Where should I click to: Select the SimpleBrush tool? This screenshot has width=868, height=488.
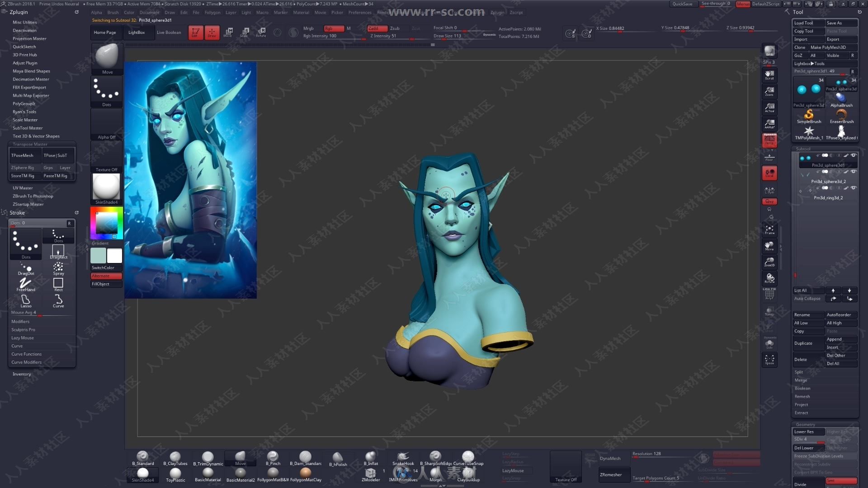click(x=809, y=117)
